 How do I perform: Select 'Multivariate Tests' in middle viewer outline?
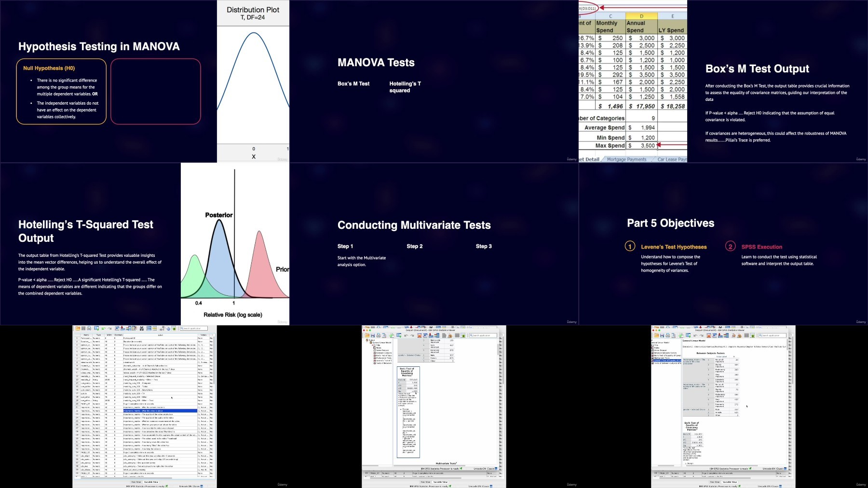383,358
